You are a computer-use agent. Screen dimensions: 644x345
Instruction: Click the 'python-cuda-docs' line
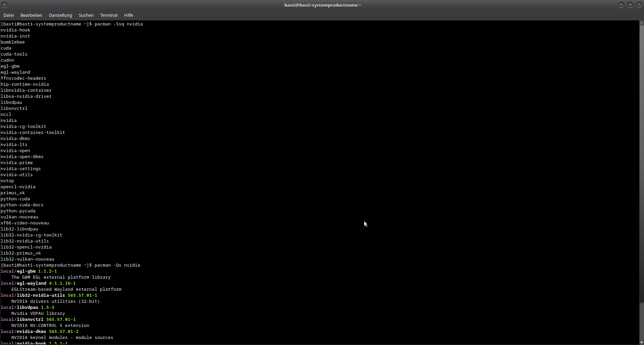point(22,205)
